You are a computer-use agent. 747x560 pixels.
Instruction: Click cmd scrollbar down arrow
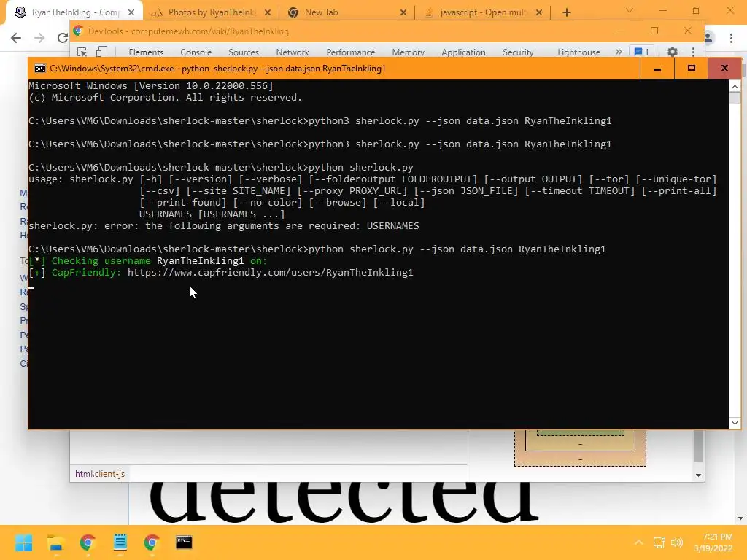pyautogui.click(x=735, y=423)
